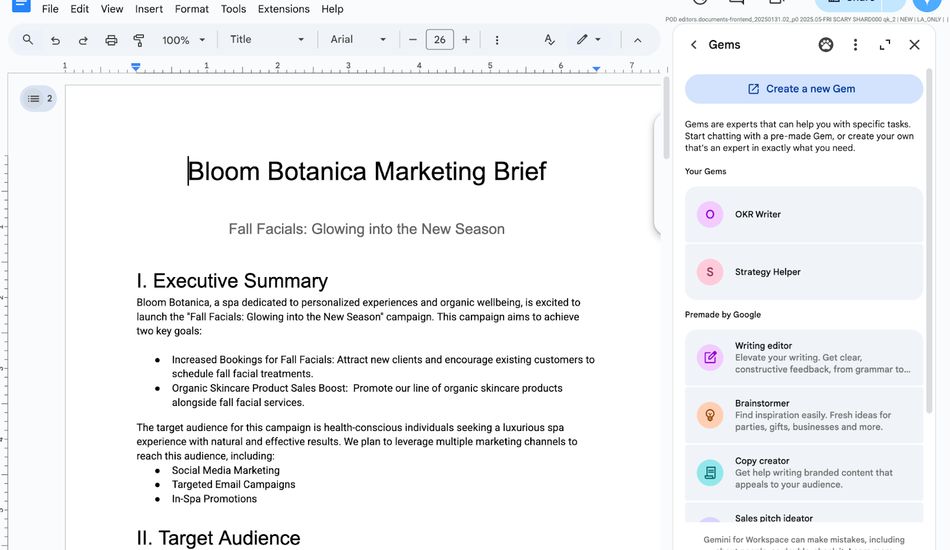Open the zoom level 100% dropdown
Screen dimensions: 950x550
(x=184, y=40)
